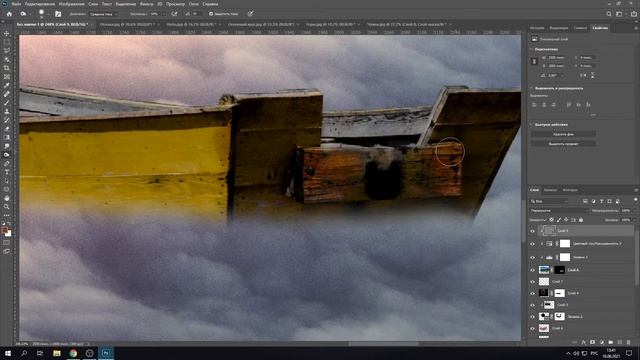This screenshot has width=640, height=360.
Task: Add layer mask icon at Layers panel bottom
Action: coord(593,342)
